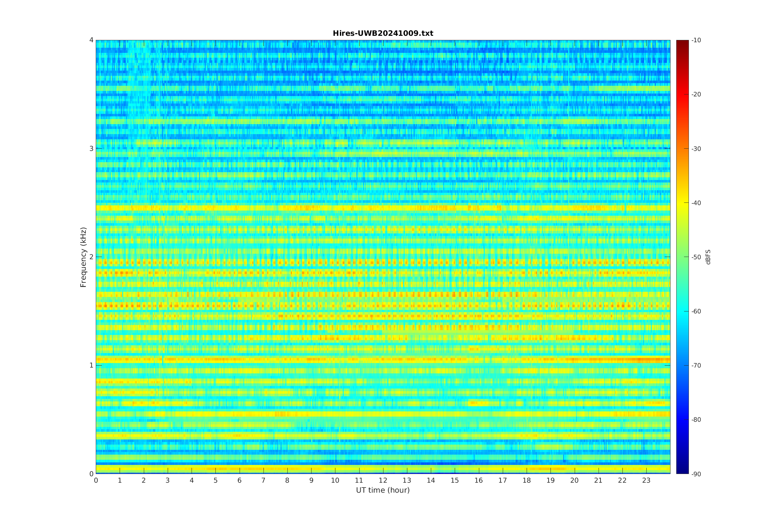This screenshot has width=774, height=532.
Task: Click x-axis tick label 18
Action: click(x=526, y=481)
